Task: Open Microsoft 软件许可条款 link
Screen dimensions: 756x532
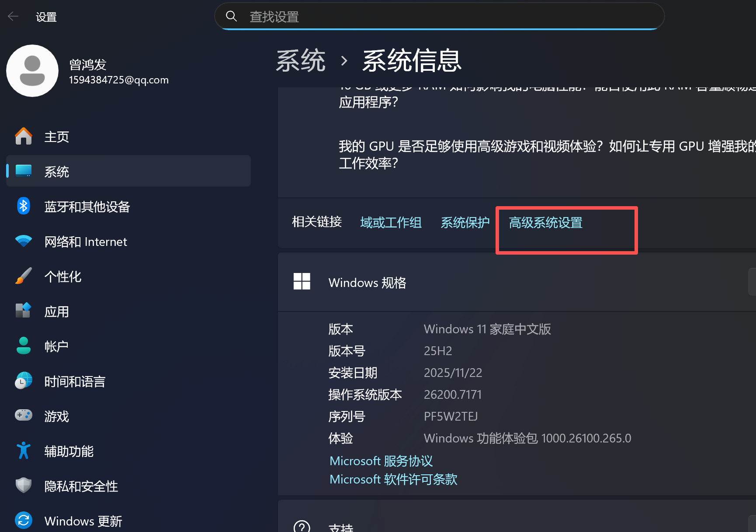Action: (393, 480)
